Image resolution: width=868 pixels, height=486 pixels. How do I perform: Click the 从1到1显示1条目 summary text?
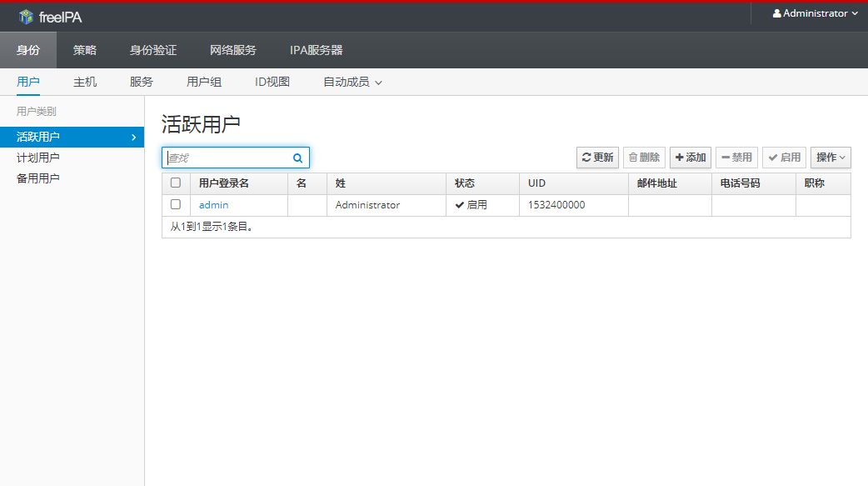point(213,227)
